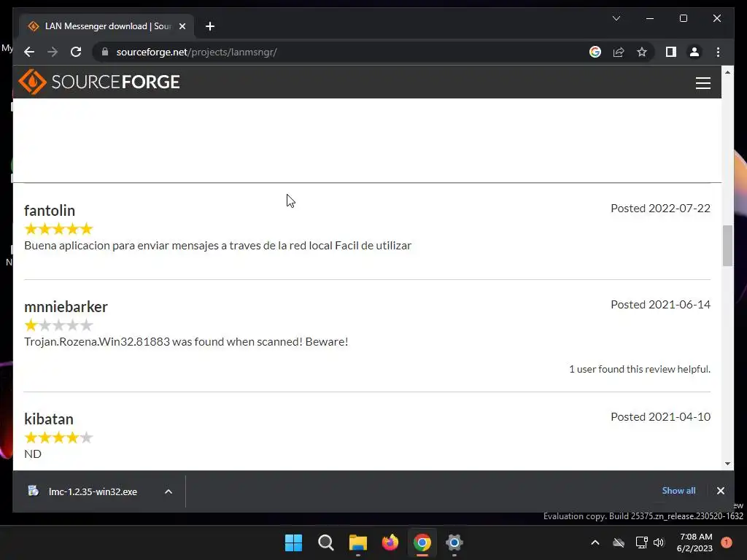Open volume speaker tray icon
747x560 pixels.
pos(659,542)
